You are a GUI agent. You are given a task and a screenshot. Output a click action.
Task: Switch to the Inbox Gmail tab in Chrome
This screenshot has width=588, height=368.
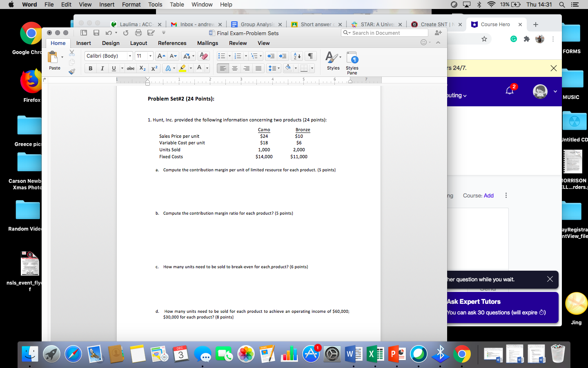click(x=197, y=25)
